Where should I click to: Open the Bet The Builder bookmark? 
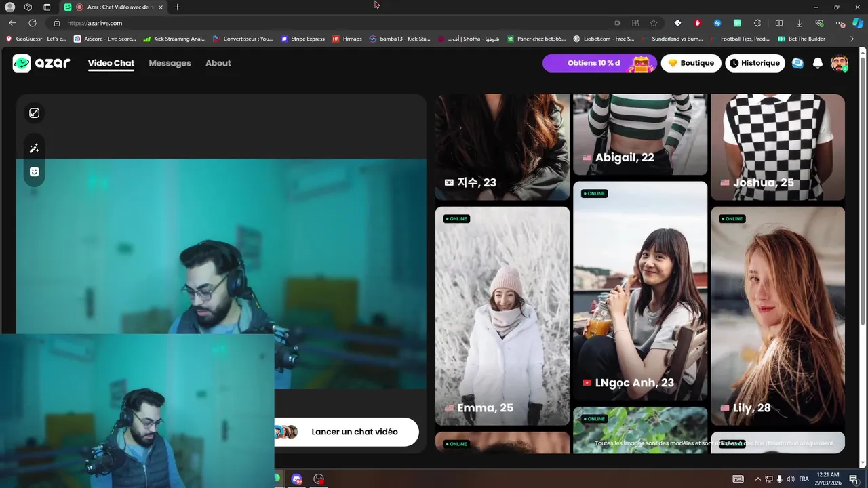click(x=802, y=39)
